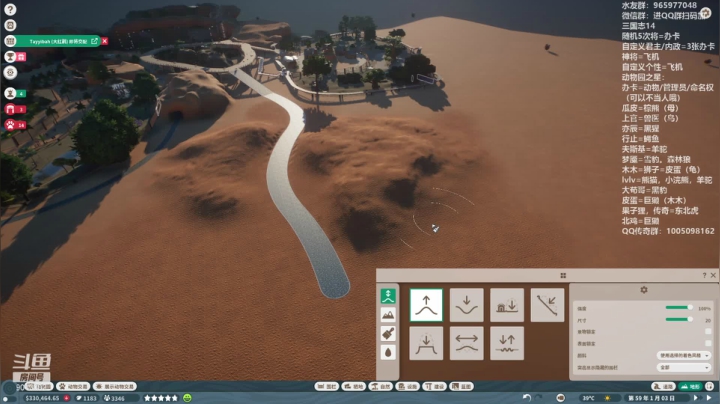Adjust the brush size slider

679,319
